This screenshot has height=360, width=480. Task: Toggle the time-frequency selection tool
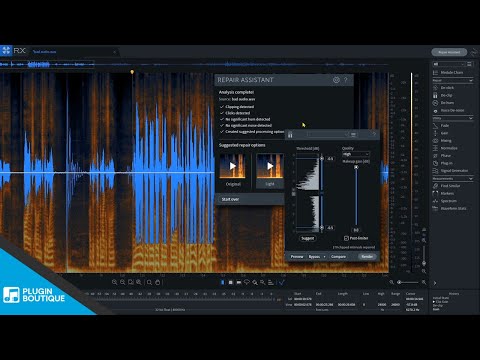coord(231,282)
